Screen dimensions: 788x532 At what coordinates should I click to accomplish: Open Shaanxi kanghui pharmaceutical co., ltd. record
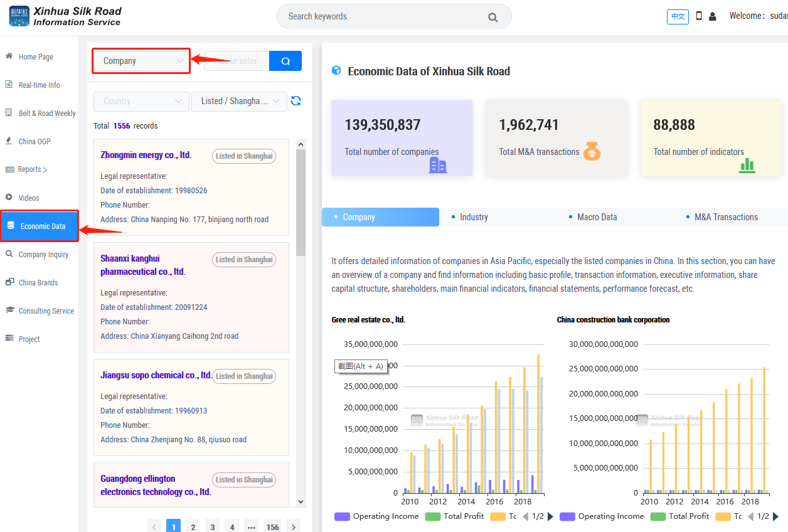(143, 265)
